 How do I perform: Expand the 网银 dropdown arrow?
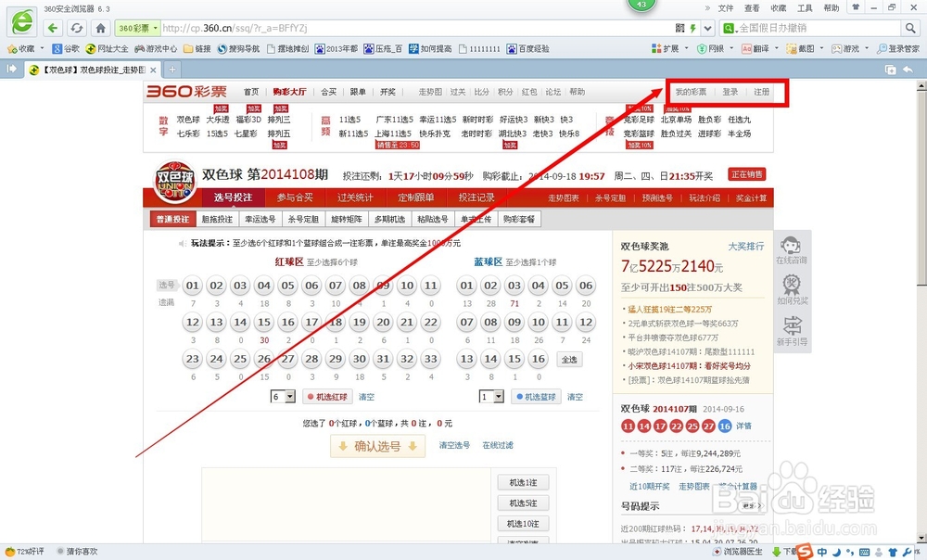[x=731, y=48]
